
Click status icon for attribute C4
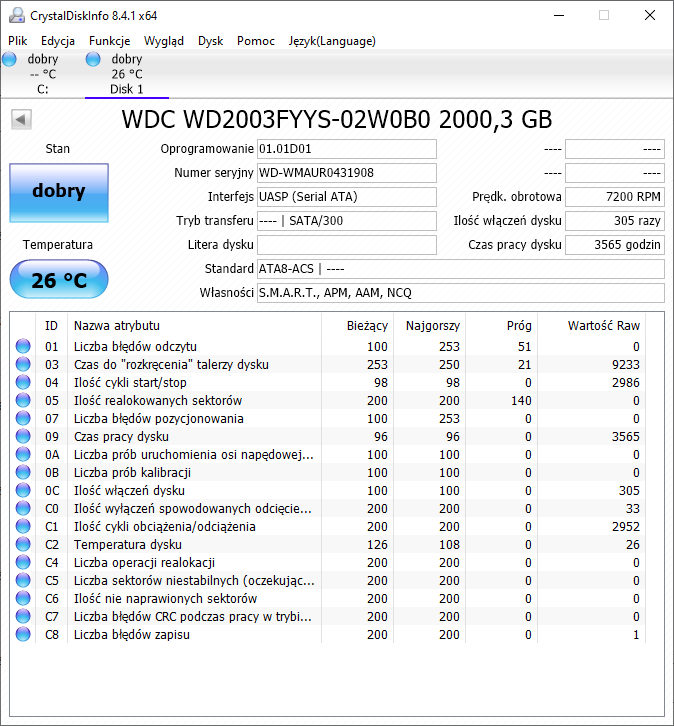coord(23,563)
